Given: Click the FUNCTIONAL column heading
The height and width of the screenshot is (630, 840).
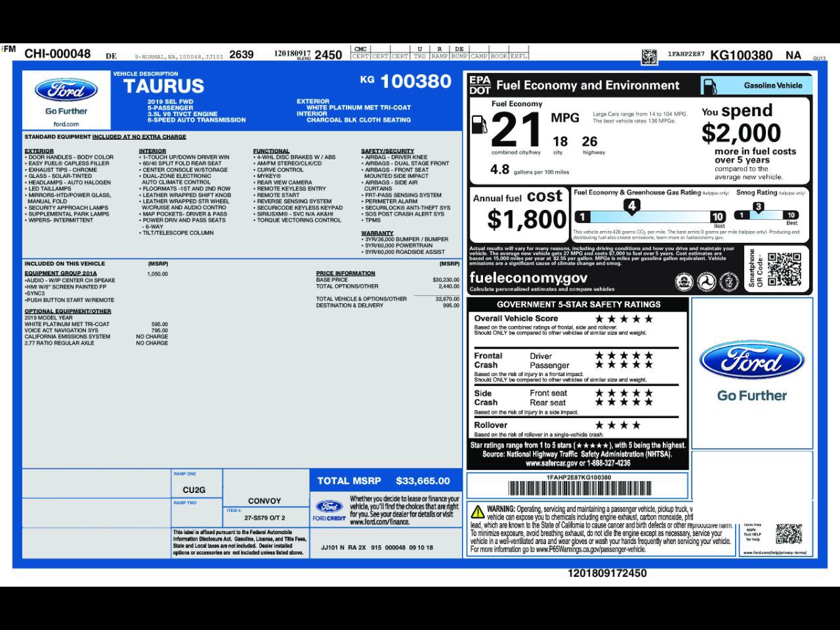Looking at the screenshot, I should click(271, 151).
